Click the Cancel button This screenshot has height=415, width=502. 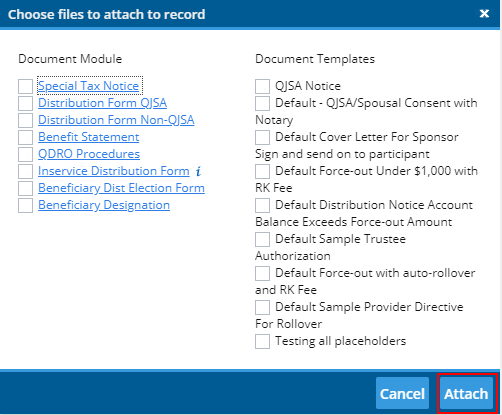tap(402, 393)
